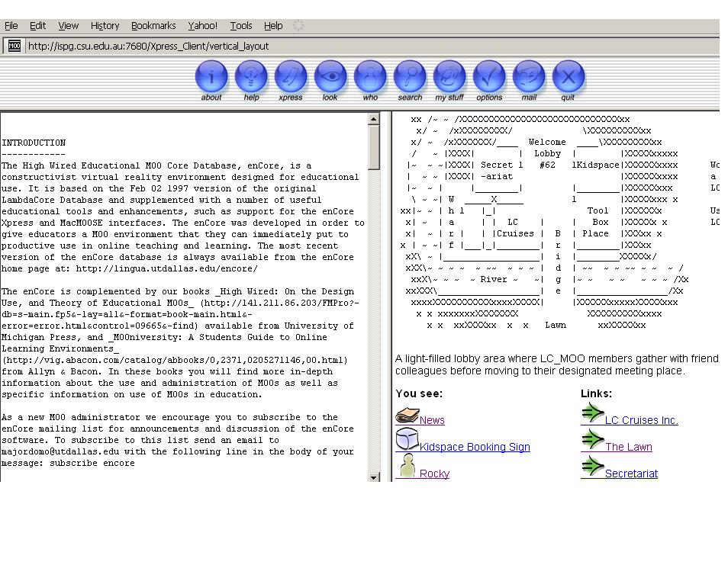Viewport: 728px width, 565px height.
Task: Click the green arrow beside Secretariat
Action: (x=592, y=466)
